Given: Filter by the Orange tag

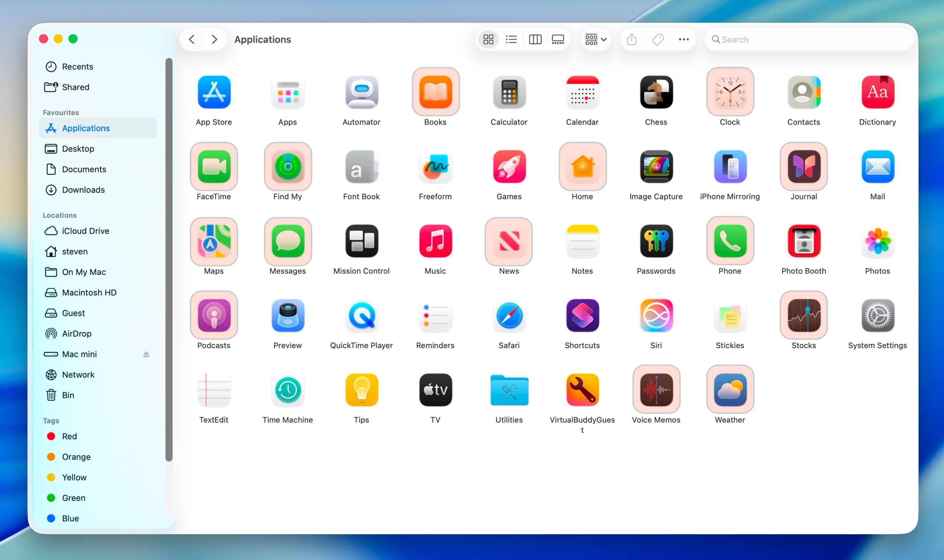Looking at the screenshot, I should click(98, 457).
